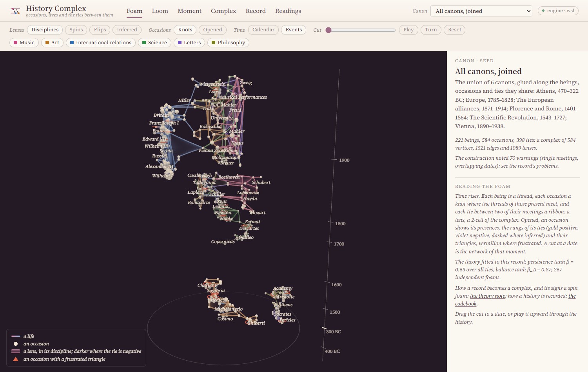
Task: Toggle the International relations discipline chip
Action: pos(101,43)
